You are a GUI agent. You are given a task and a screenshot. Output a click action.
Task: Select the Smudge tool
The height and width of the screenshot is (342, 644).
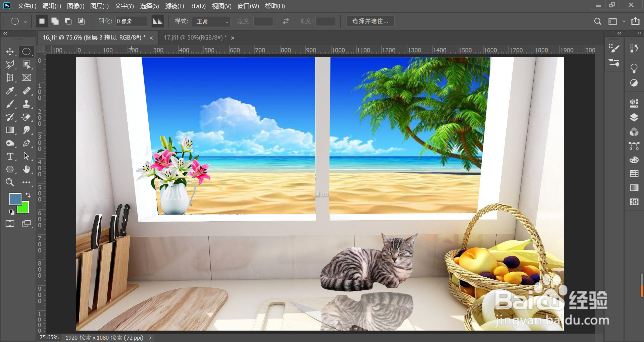click(27, 130)
